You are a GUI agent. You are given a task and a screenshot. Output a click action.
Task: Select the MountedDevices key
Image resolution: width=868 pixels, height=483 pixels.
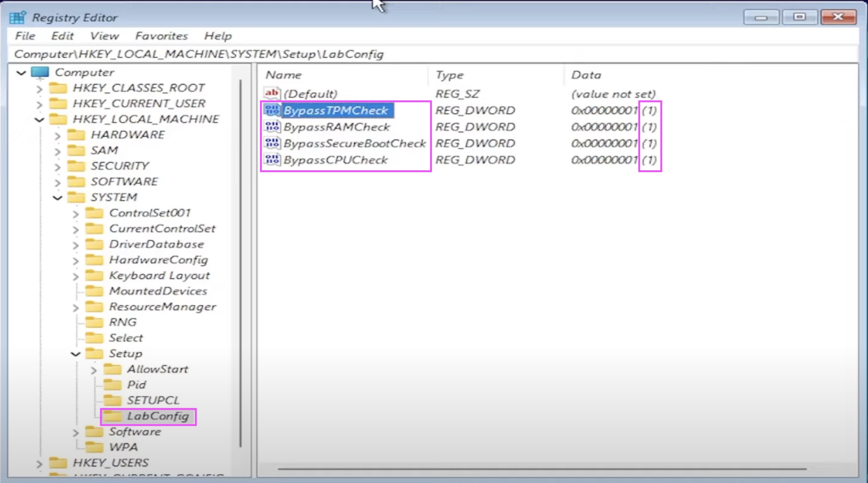pyautogui.click(x=158, y=291)
